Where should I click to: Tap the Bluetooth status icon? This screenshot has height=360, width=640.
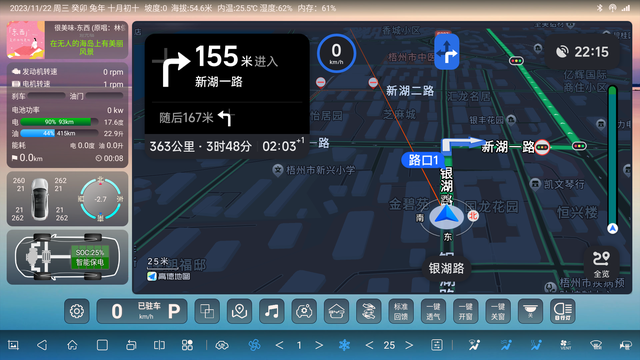[x=600, y=8]
